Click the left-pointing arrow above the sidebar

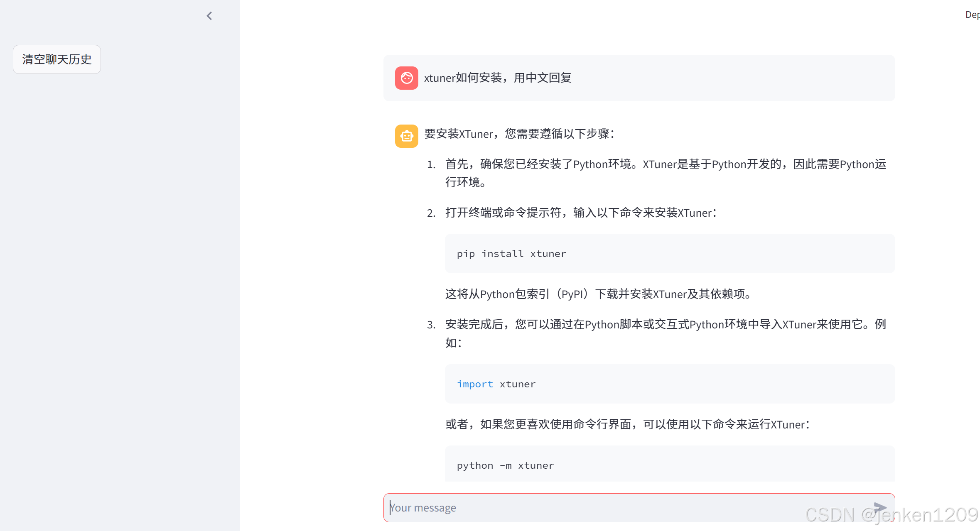click(x=209, y=16)
